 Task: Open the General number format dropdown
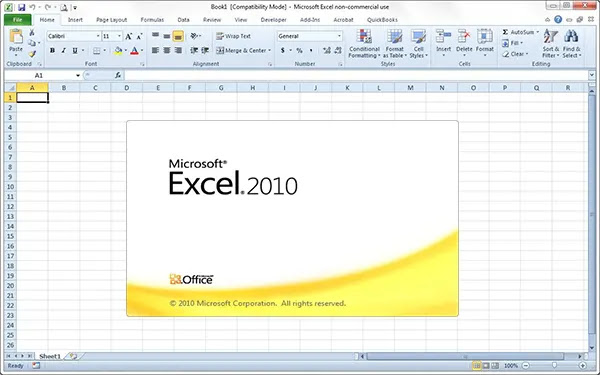coord(339,36)
